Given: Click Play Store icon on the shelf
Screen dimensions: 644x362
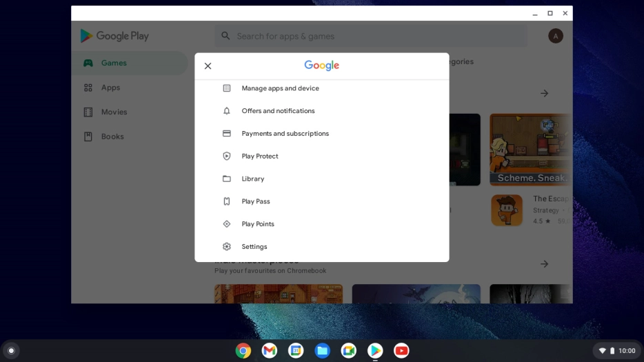Looking at the screenshot, I should point(375,351).
